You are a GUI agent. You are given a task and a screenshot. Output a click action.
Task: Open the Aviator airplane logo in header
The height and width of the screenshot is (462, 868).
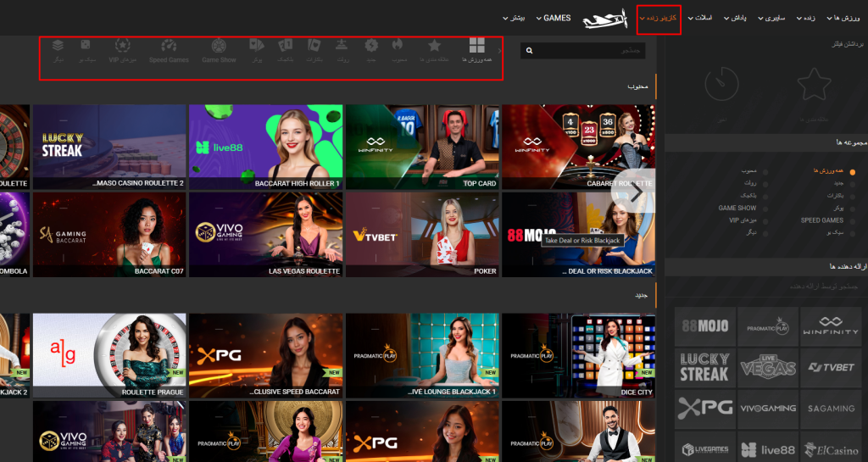[x=604, y=19]
